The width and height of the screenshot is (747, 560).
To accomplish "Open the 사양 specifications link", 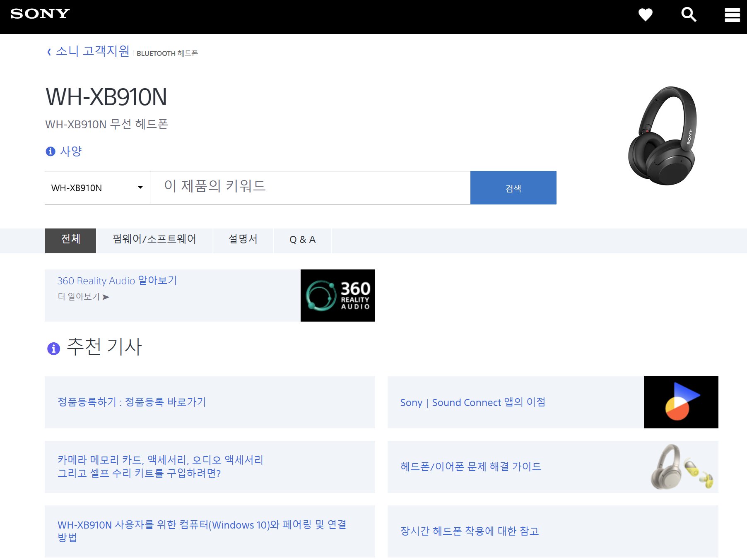I will click(x=71, y=151).
